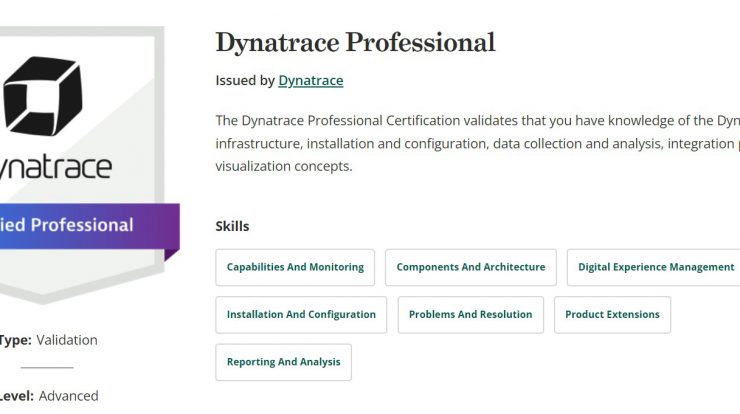The image size is (740, 414).
Task: Open the Dynatrace issuer link
Action: pos(311,81)
